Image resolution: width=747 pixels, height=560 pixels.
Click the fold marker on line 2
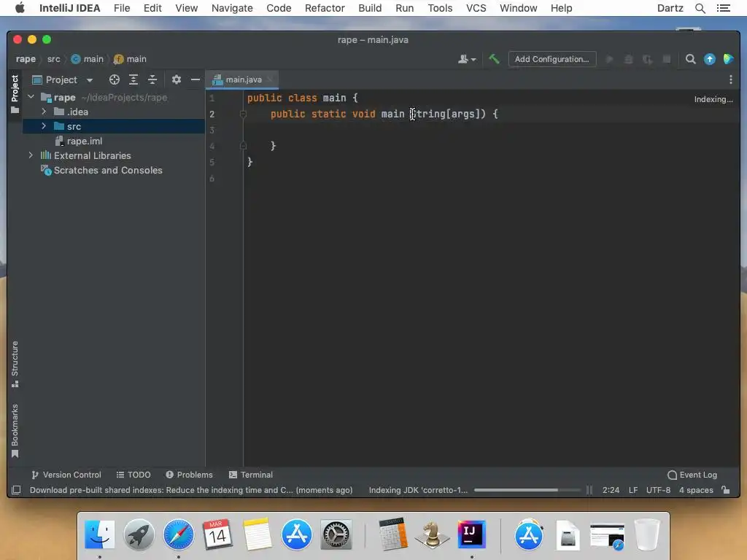point(243,114)
